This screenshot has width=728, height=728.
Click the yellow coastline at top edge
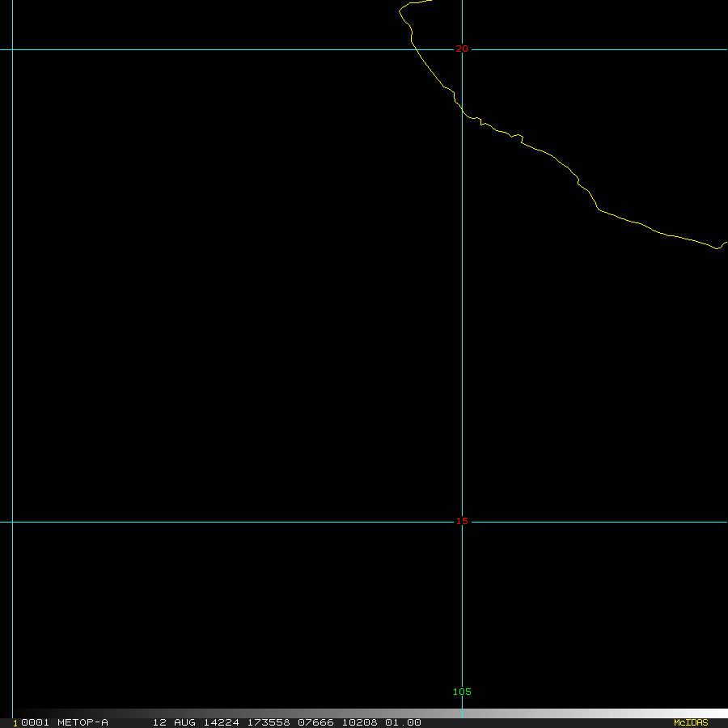[421, 2]
